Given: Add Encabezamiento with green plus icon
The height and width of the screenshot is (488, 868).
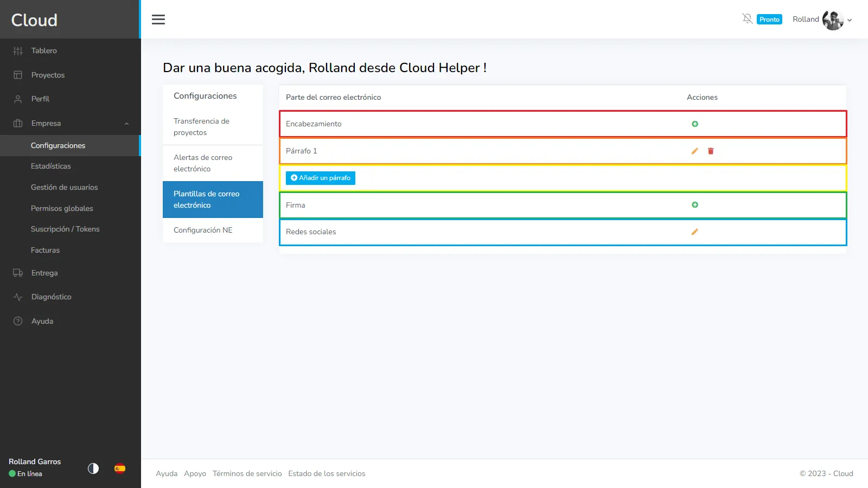Looking at the screenshot, I should (695, 124).
